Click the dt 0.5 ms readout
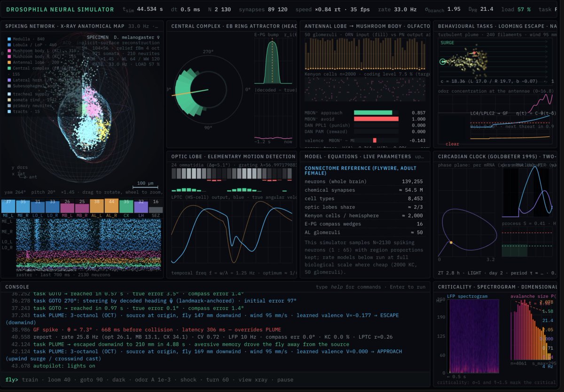The image size is (564, 392). (x=185, y=9)
